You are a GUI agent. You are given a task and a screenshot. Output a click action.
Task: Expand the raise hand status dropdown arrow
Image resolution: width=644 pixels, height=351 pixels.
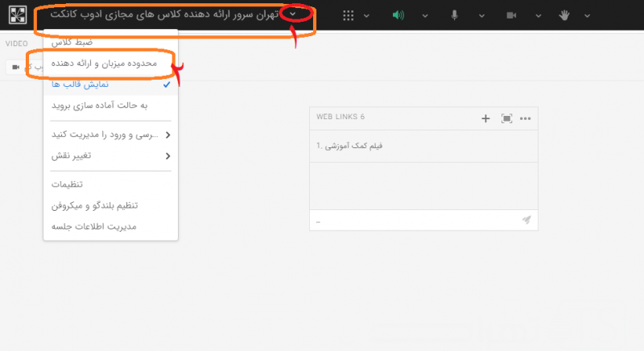tap(588, 16)
